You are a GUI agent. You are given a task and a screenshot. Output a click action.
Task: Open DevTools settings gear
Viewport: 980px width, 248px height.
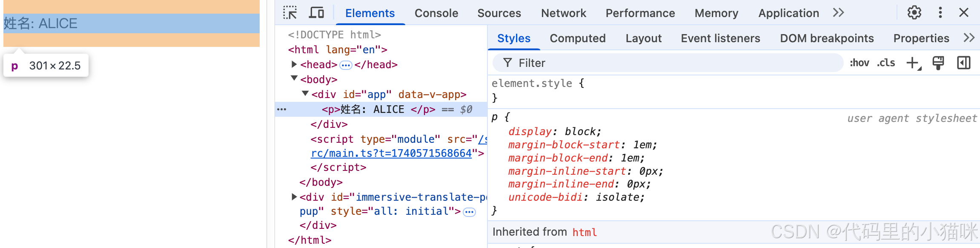coord(914,12)
